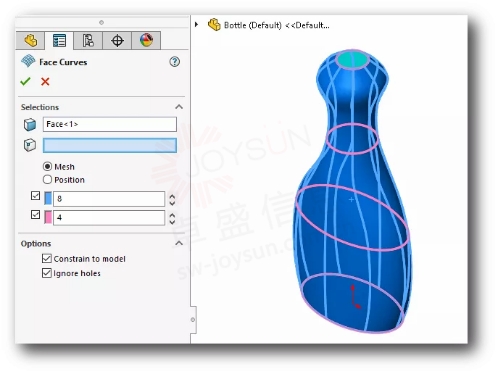Click the empty position vertex field
This screenshot has width=498, height=375.
(110, 146)
